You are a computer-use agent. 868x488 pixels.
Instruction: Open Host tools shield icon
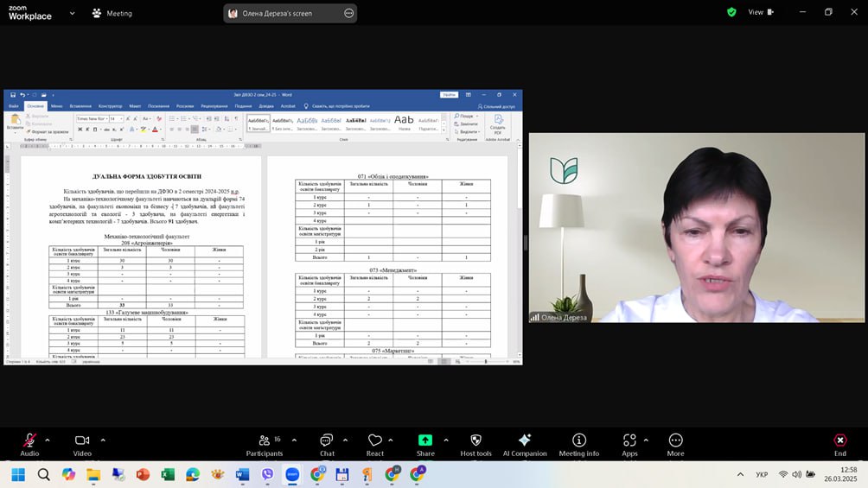pyautogui.click(x=475, y=441)
